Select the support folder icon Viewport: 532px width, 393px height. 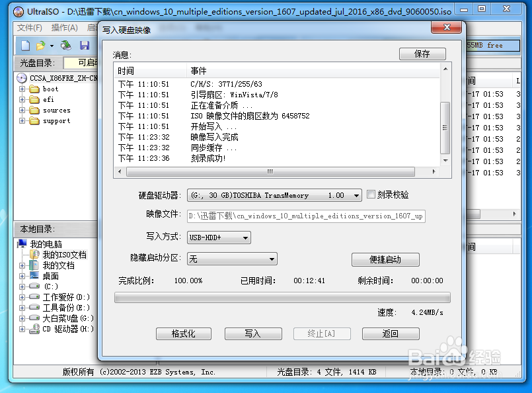[x=34, y=121]
